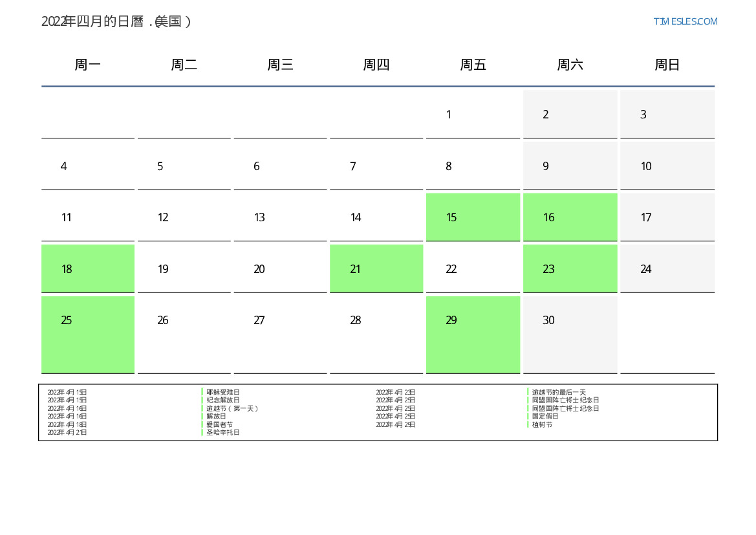Select the 周一 column header

click(88, 65)
